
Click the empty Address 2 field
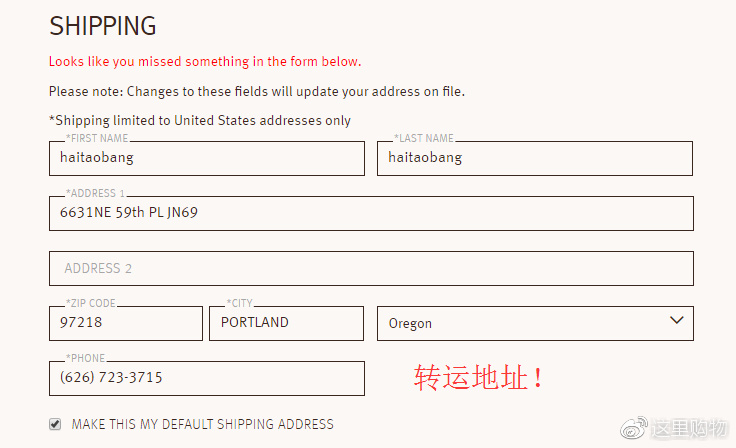(370, 268)
